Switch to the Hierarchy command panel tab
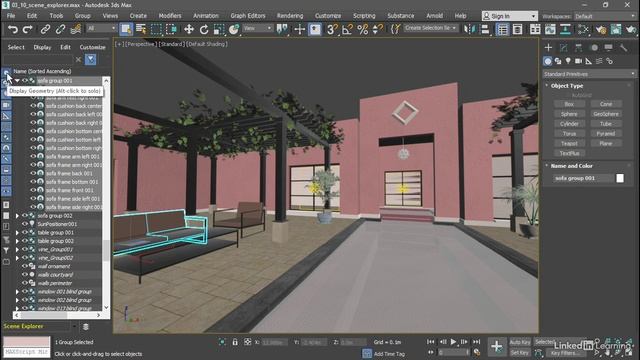 (578, 48)
